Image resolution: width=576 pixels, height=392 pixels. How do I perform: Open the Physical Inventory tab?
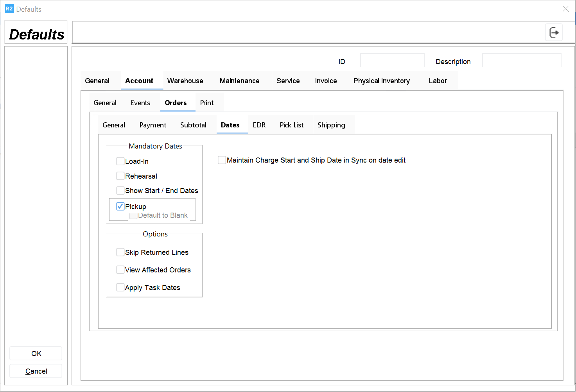click(381, 81)
